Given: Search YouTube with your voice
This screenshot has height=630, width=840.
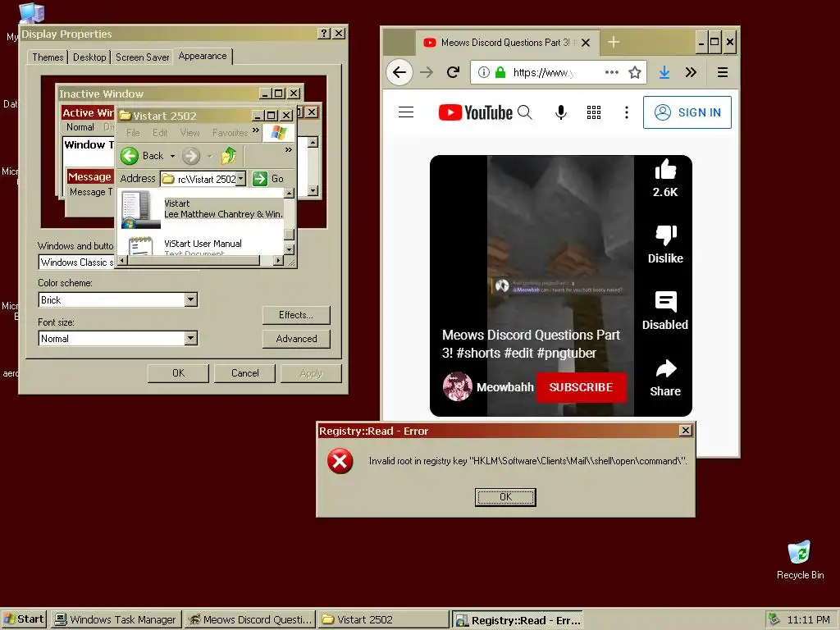Looking at the screenshot, I should (x=561, y=112).
